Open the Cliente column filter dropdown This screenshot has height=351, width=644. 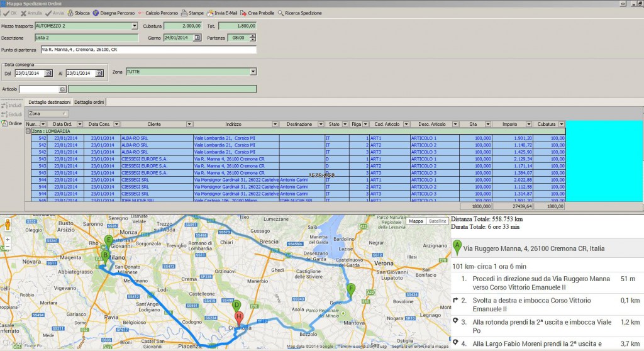tap(189, 124)
